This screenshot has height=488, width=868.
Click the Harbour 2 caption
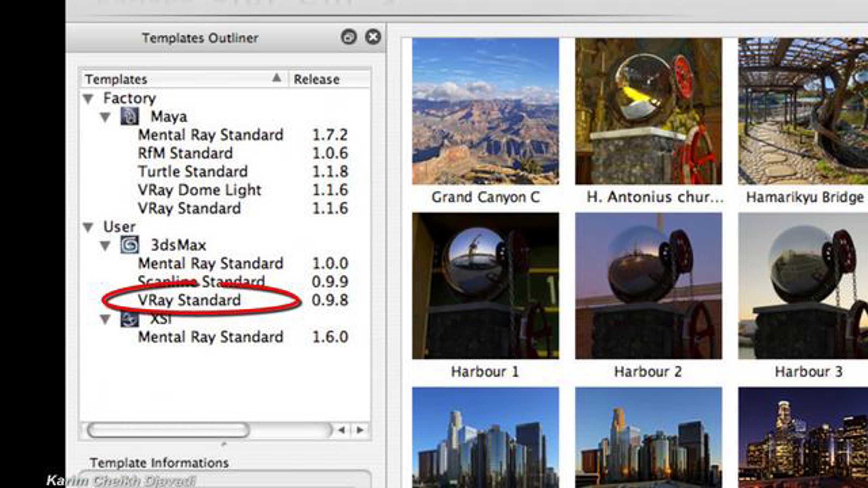(x=648, y=372)
